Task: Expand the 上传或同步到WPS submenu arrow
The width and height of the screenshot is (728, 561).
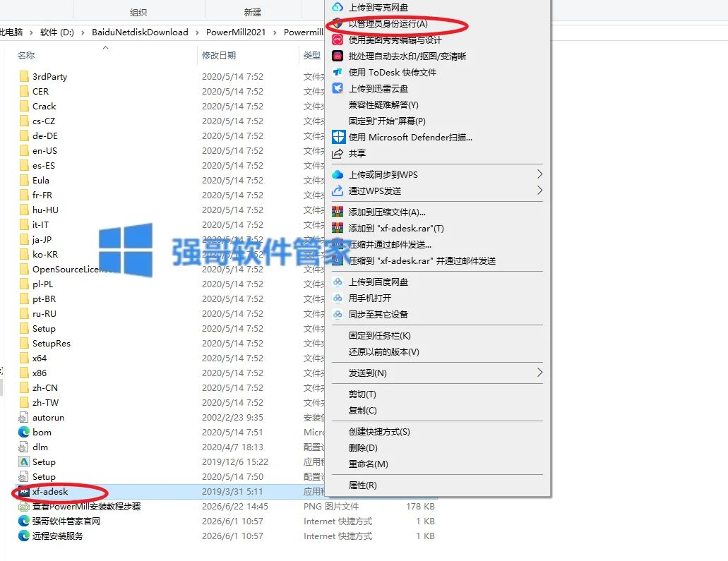Action: point(539,174)
